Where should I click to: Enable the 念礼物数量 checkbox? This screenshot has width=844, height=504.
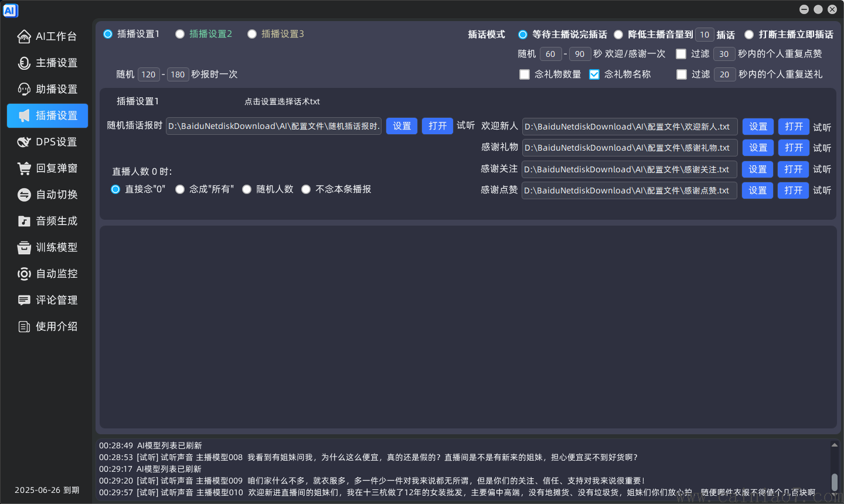(x=524, y=74)
